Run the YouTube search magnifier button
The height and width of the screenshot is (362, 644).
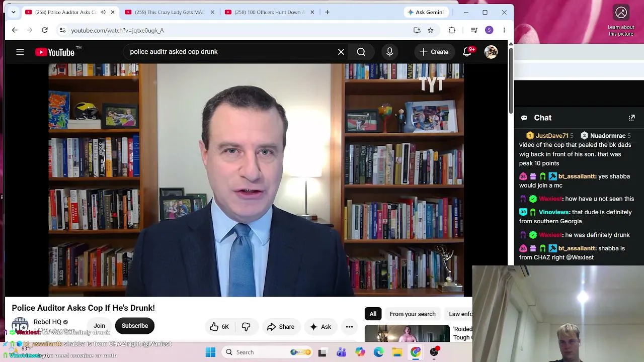pos(361,52)
